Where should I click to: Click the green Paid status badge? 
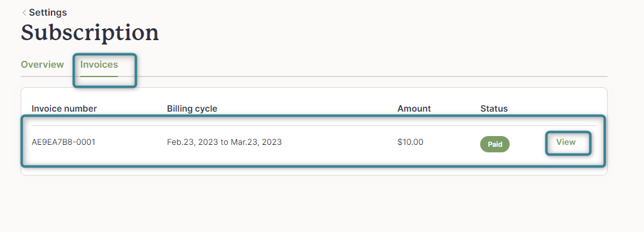495,144
